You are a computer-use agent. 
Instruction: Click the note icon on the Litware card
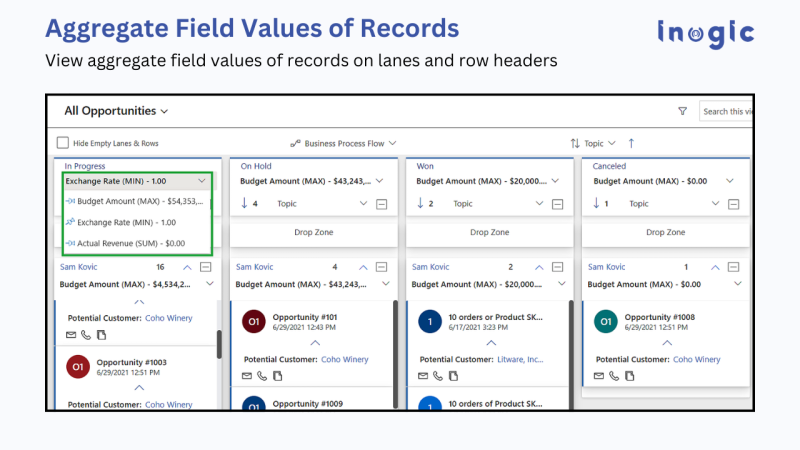452,376
